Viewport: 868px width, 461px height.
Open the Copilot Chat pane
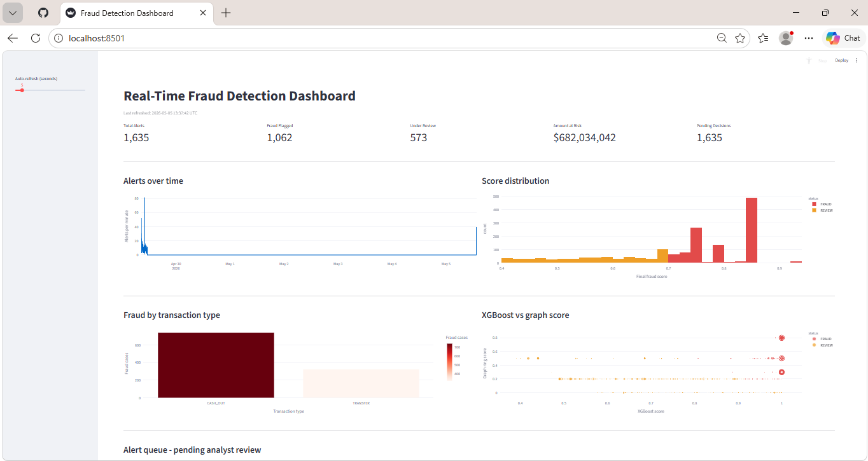click(844, 38)
